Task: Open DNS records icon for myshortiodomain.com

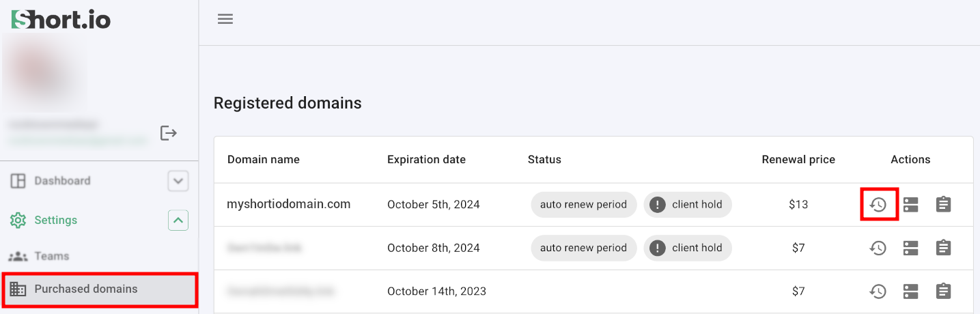Action: 910,204
